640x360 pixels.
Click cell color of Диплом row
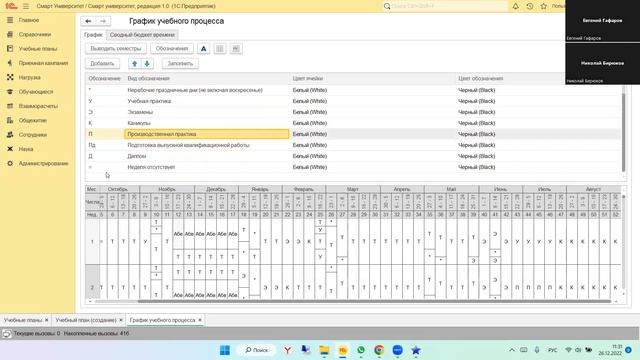pyautogui.click(x=372, y=156)
